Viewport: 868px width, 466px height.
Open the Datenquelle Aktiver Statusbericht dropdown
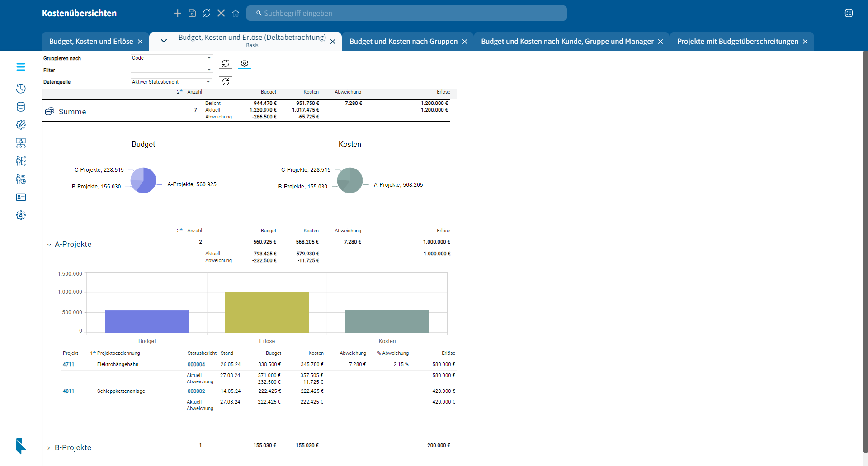point(172,82)
